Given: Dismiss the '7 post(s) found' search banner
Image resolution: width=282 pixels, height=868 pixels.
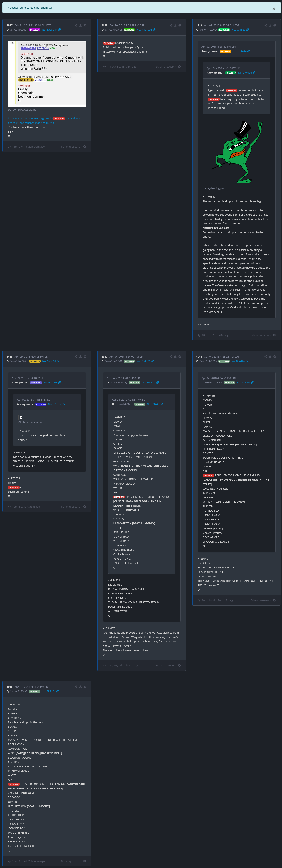Looking at the screenshot, I should 274,9.
